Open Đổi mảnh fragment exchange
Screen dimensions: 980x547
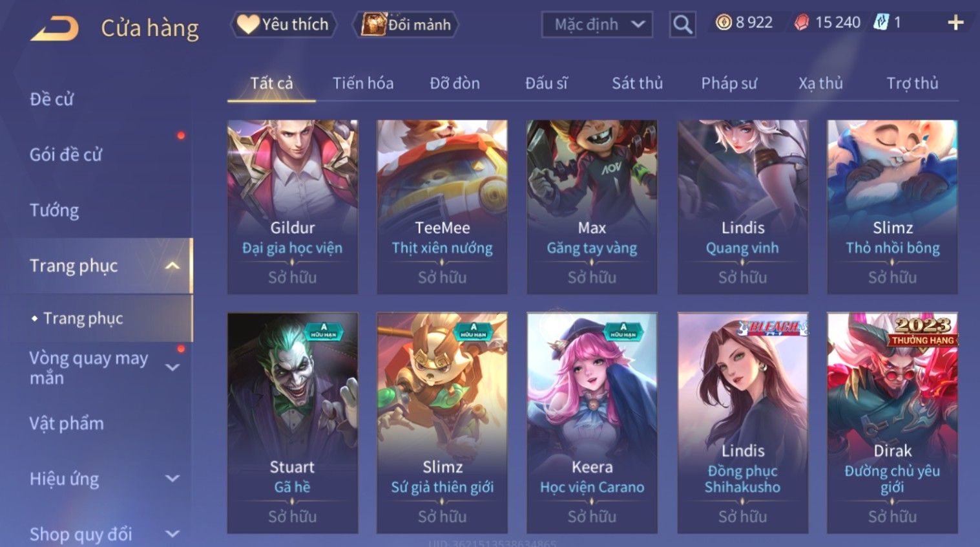pos(406,25)
